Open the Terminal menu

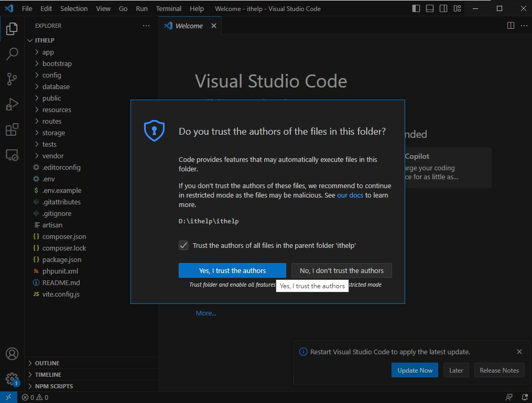[169, 8]
